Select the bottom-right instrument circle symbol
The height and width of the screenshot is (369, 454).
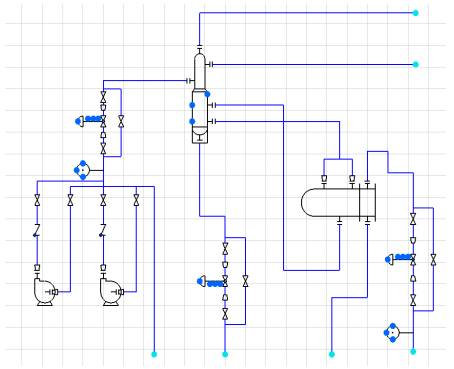(392, 332)
